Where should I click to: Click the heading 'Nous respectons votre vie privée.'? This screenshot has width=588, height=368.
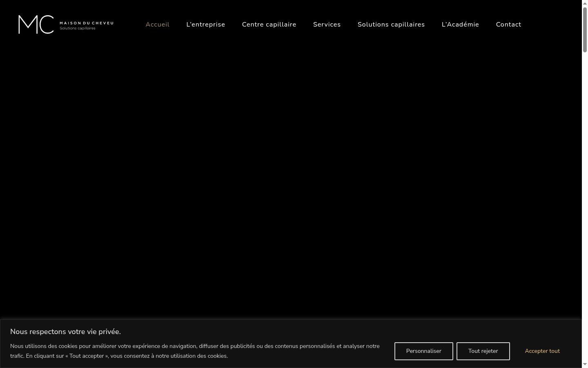pyautogui.click(x=65, y=332)
